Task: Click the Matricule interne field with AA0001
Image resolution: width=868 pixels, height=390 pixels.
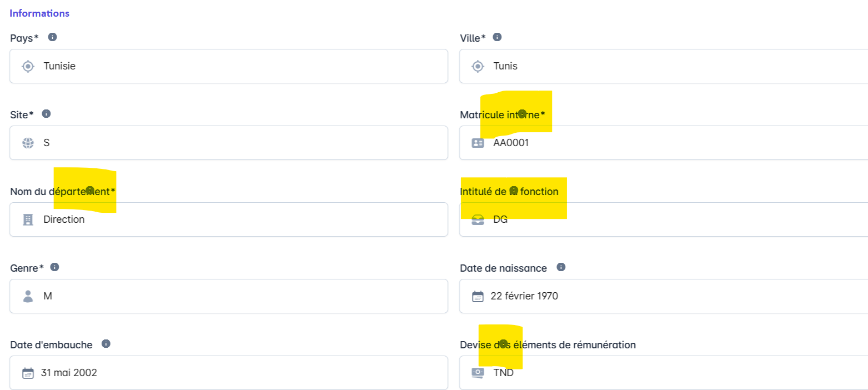Action: click(x=664, y=143)
